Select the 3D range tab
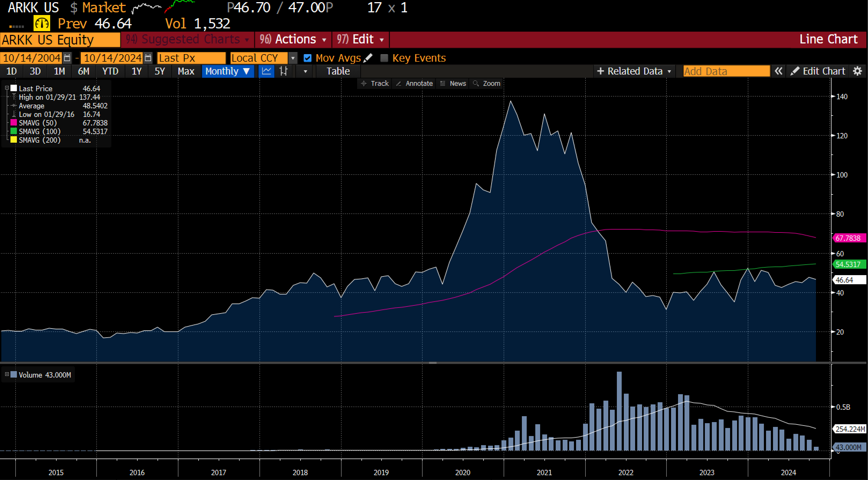Viewport: 868px width, 480px height. click(x=35, y=71)
